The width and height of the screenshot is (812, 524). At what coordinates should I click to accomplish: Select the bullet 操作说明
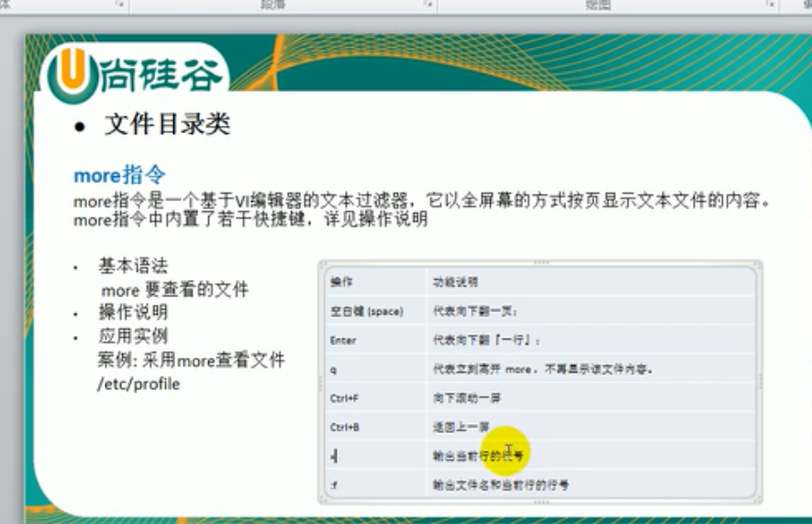click(x=133, y=312)
